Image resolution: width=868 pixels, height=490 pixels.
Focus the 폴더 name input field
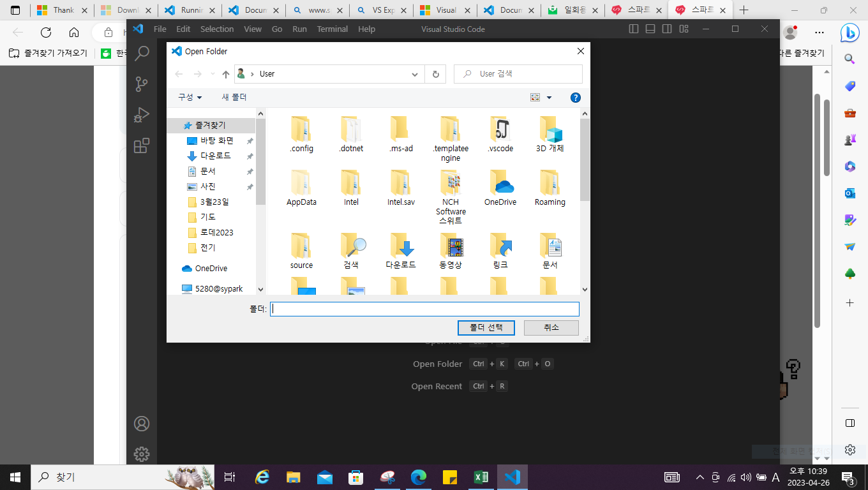click(x=424, y=309)
